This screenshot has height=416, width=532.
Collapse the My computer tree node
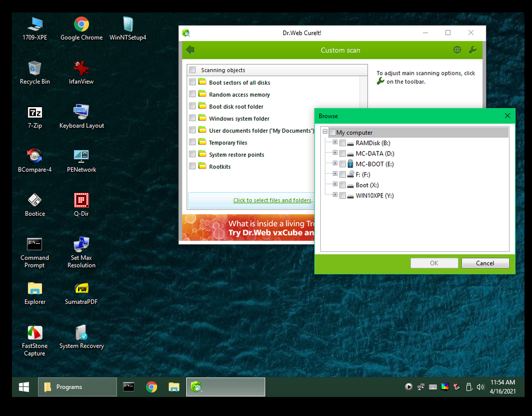325,132
